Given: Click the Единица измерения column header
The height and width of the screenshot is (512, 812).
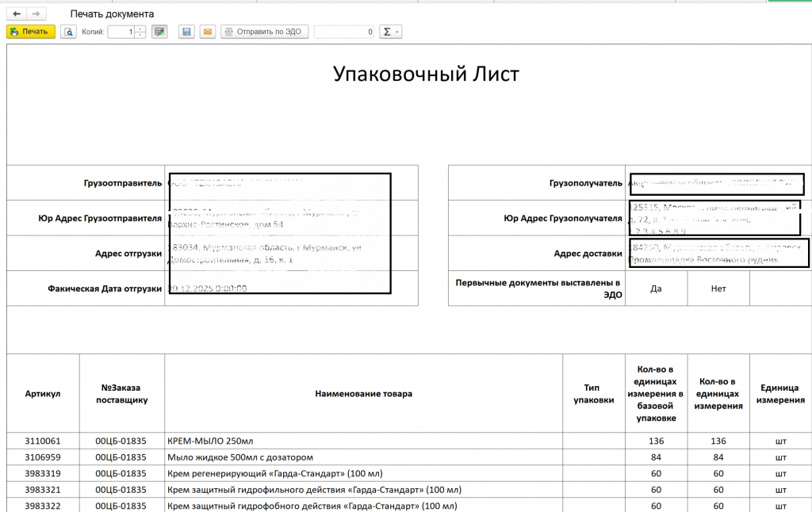Looking at the screenshot, I should click(x=780, y=393).
